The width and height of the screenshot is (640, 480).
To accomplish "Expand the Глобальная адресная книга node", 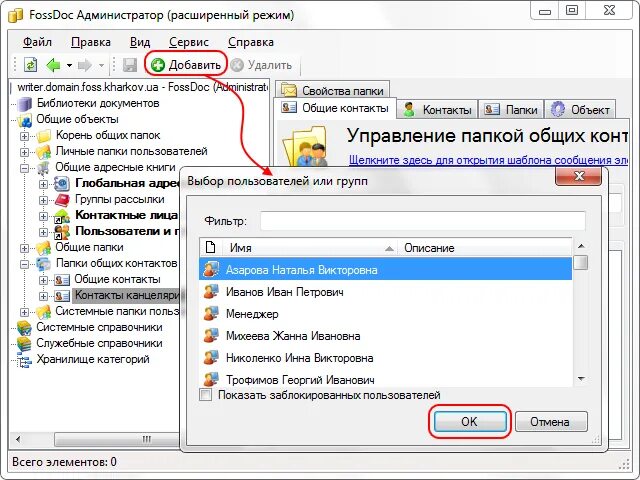I will [x=43, y=184].
